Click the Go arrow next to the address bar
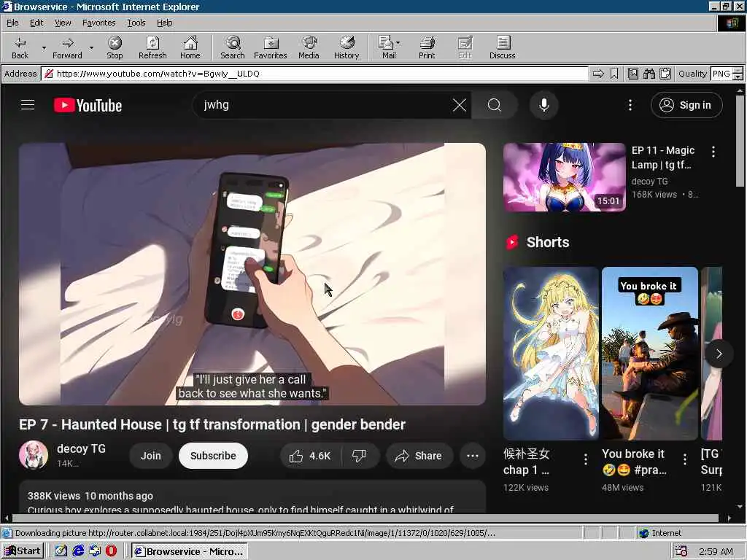The width and height of the screenshot is (747, 560). pyautogui.click(x=598, y=74)
